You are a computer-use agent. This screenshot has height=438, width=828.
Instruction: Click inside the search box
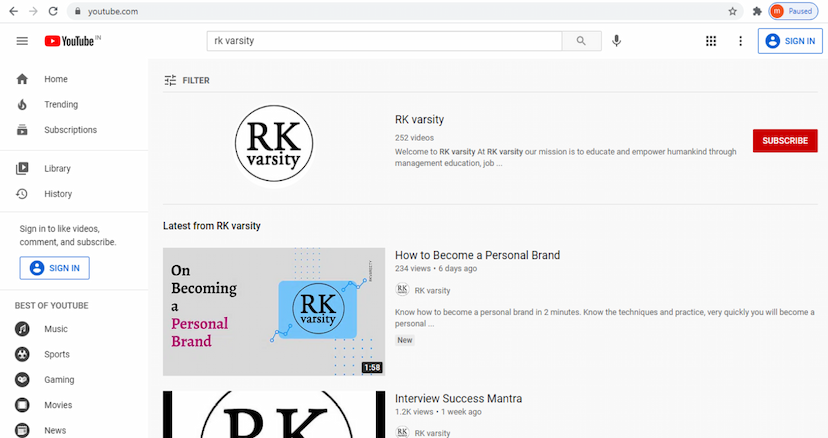[x=385, y=41]
